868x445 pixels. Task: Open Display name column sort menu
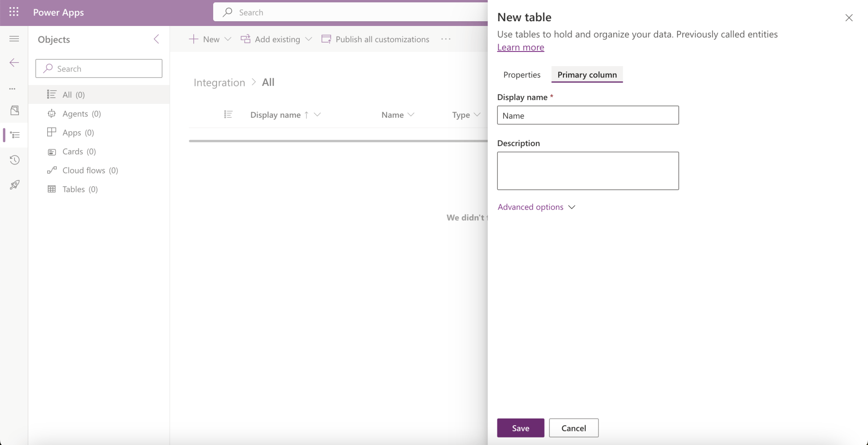coord(317,115)
